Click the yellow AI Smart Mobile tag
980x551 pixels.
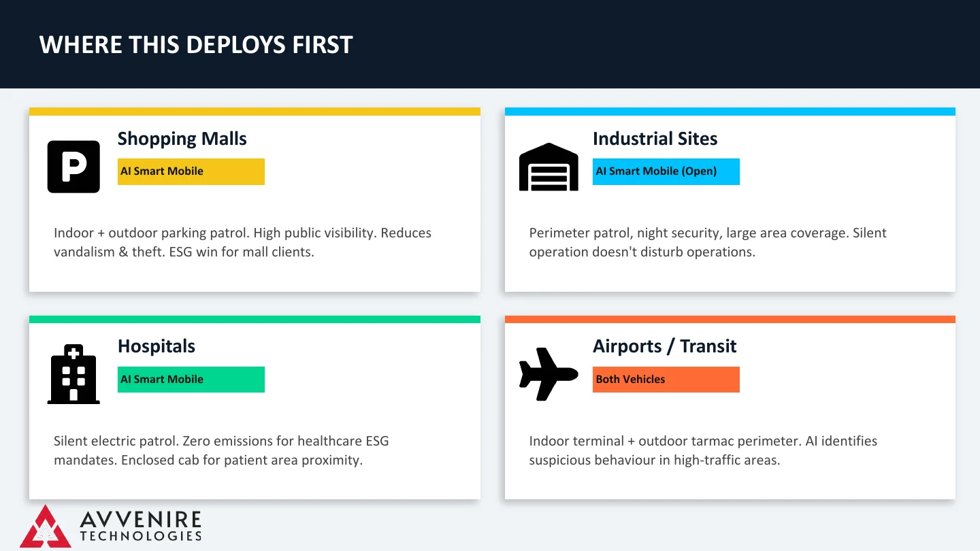pos(191,171)
